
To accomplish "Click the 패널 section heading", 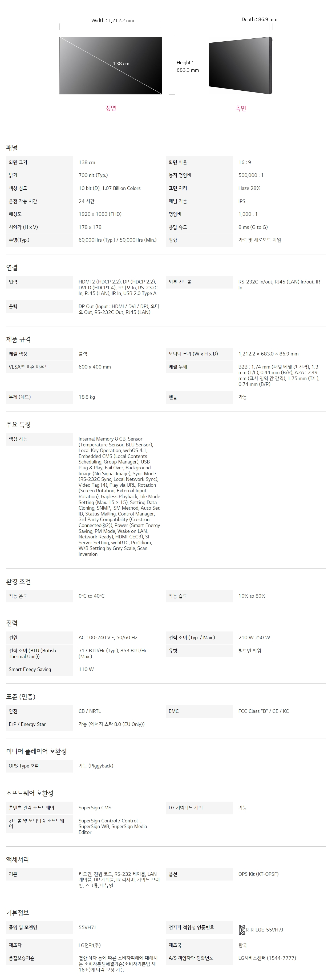I will point(12,148).
